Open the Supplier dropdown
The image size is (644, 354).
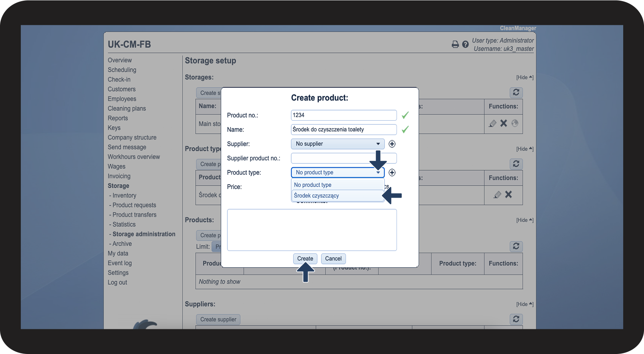[x=337, y=144]
